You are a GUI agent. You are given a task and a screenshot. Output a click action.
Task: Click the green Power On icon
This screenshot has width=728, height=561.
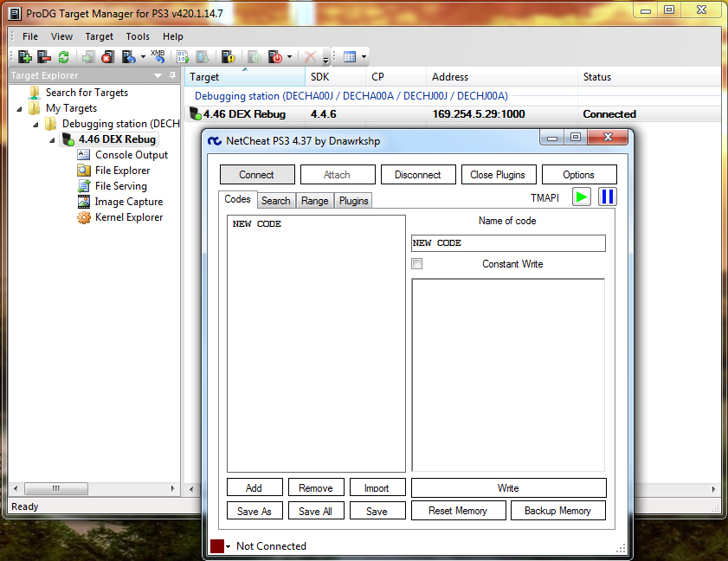(254, 56)
